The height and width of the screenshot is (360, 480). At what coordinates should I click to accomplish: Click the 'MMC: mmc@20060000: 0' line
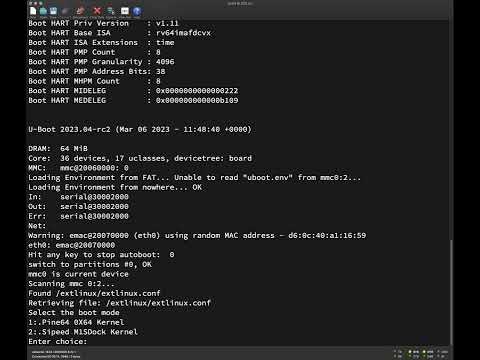[78, 167]
